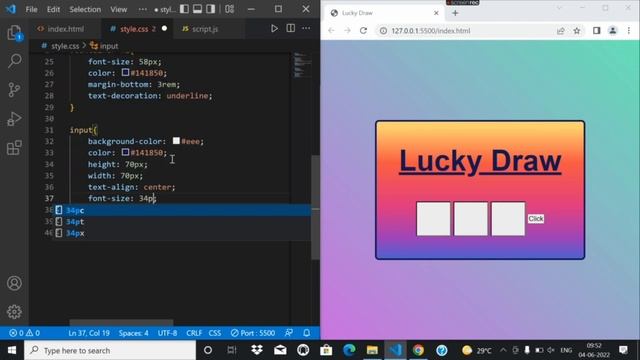The width and height of the screenshot is (640, 360).
Task: Change the language mode via CSS
Action: click(215, 333)
